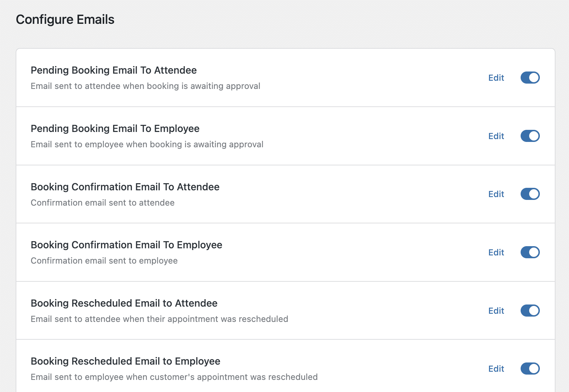This screenshot has width=569, height=392.
Task: Click the Pending Booking Email To Employee row
Action: [x=115, y=128]
